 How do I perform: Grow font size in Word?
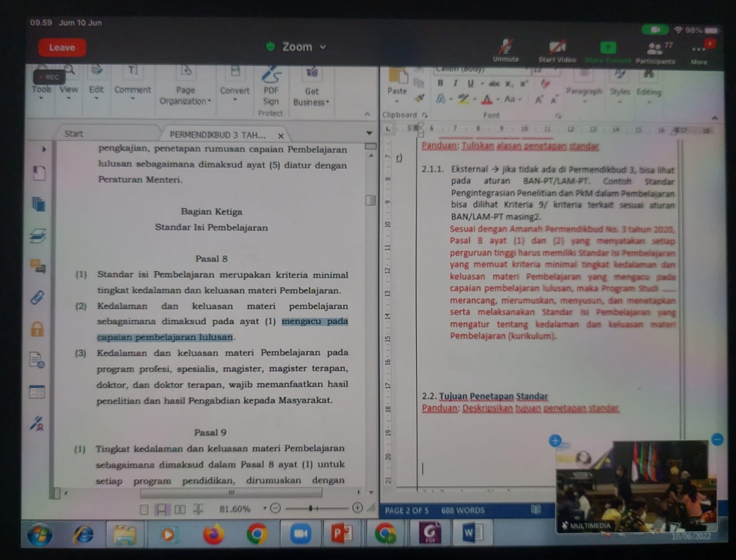pyautogui.click(x=539, y=100)
